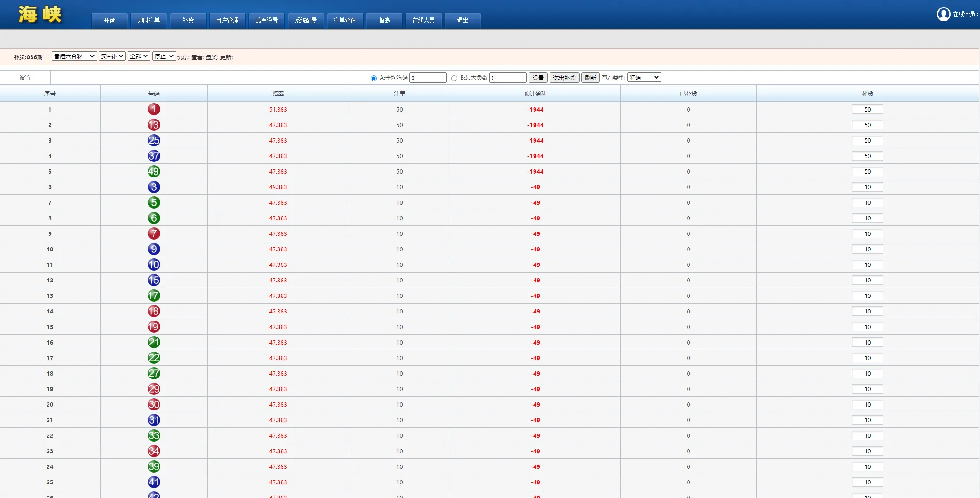
Task: Open the 查看类型 特码 dropdown
Action: 644,77
